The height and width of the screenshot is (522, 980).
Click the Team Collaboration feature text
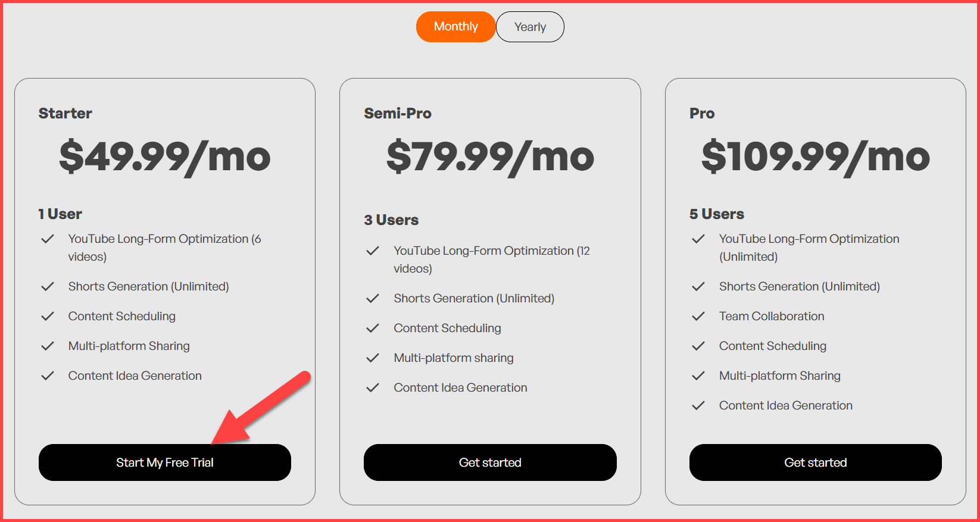pyautogui.click(x=772, y=316)
